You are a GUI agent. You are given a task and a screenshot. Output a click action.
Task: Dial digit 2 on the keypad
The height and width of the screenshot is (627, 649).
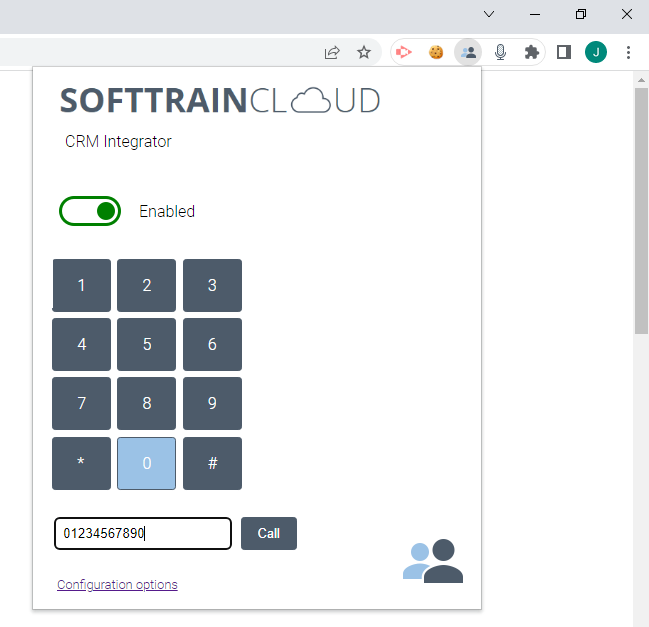click(147, 286)
